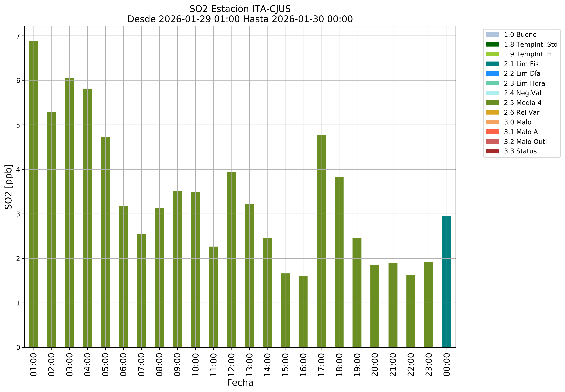Click the tallest bar at 01:00
This screenshot has height=392, width=565.
pos(34,194)
